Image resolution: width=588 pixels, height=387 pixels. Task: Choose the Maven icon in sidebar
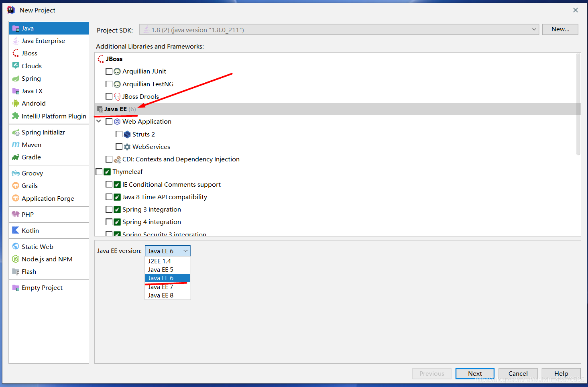[16, 145]
